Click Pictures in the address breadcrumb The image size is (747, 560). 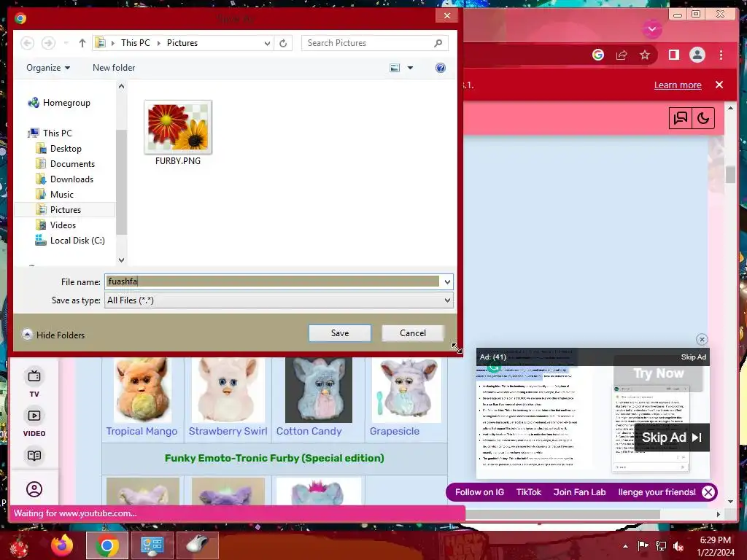[x=182, y=43]
